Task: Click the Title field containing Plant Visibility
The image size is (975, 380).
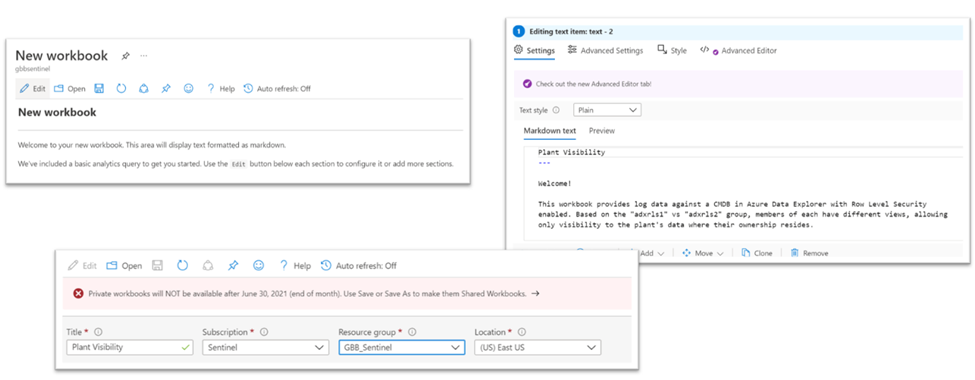Action: point(129,348)
